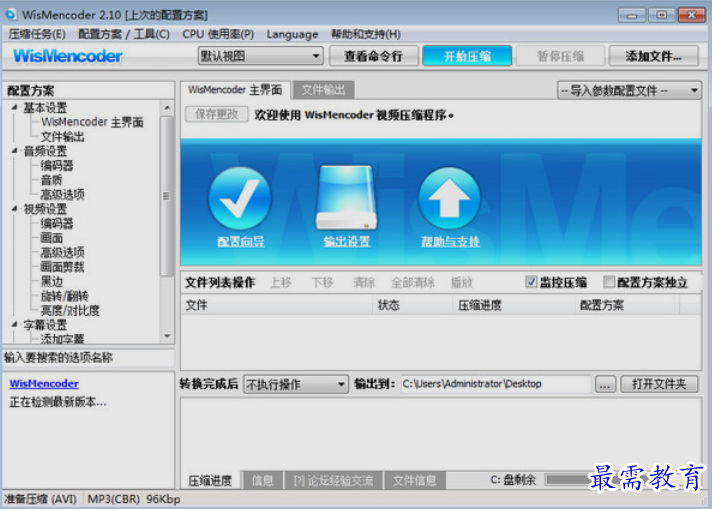Click the 暂停压缩 button
712x509 pixels.
point(560,56)
